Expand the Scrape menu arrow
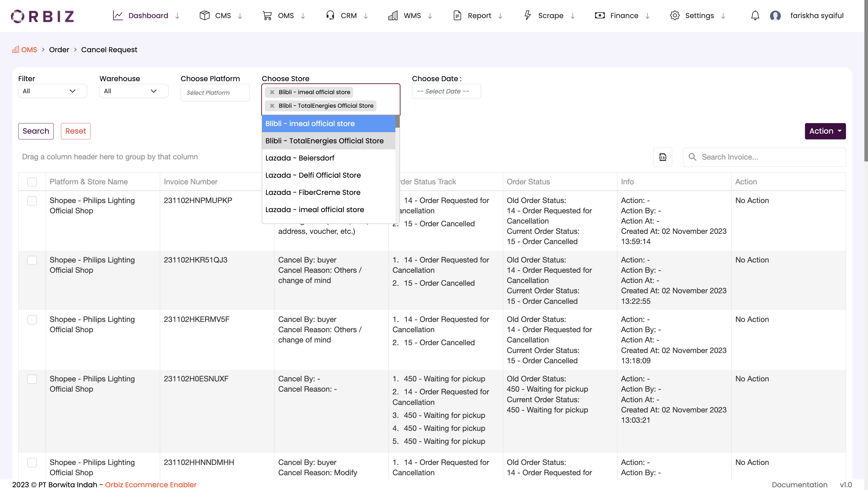This screenshot has height=490, width=868. [x=572, y=16]
